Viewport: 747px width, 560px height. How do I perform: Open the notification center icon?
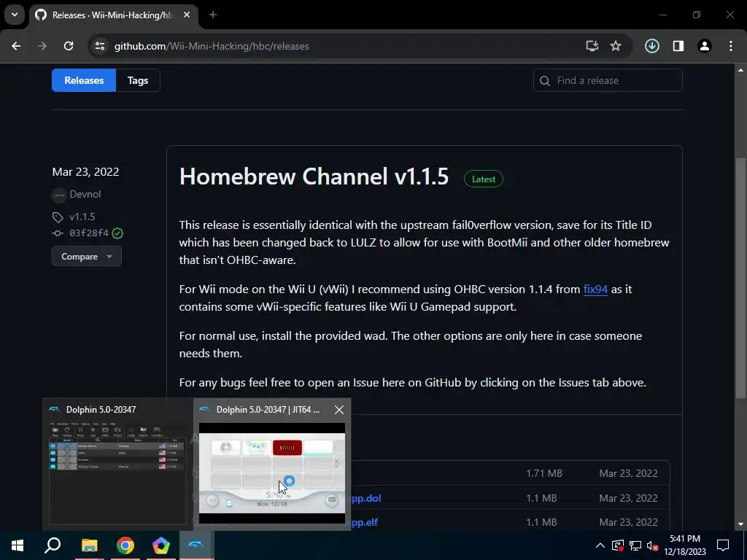click(723, 545)
